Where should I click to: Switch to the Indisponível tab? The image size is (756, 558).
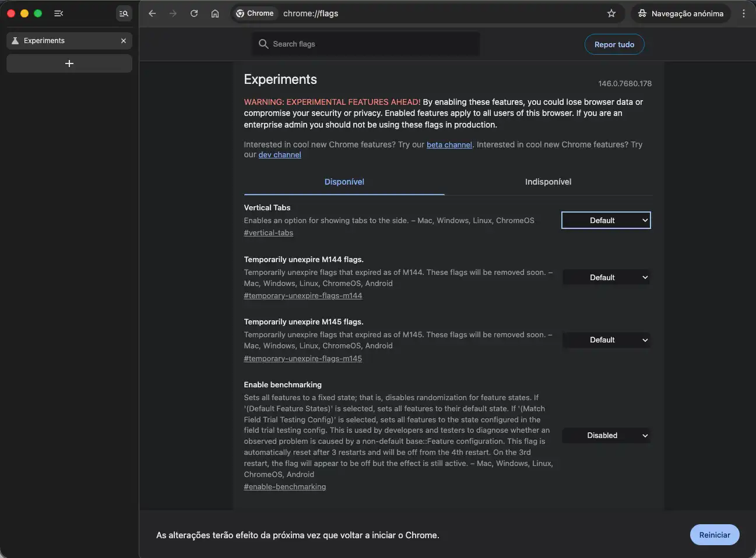(x=548, y=182)
